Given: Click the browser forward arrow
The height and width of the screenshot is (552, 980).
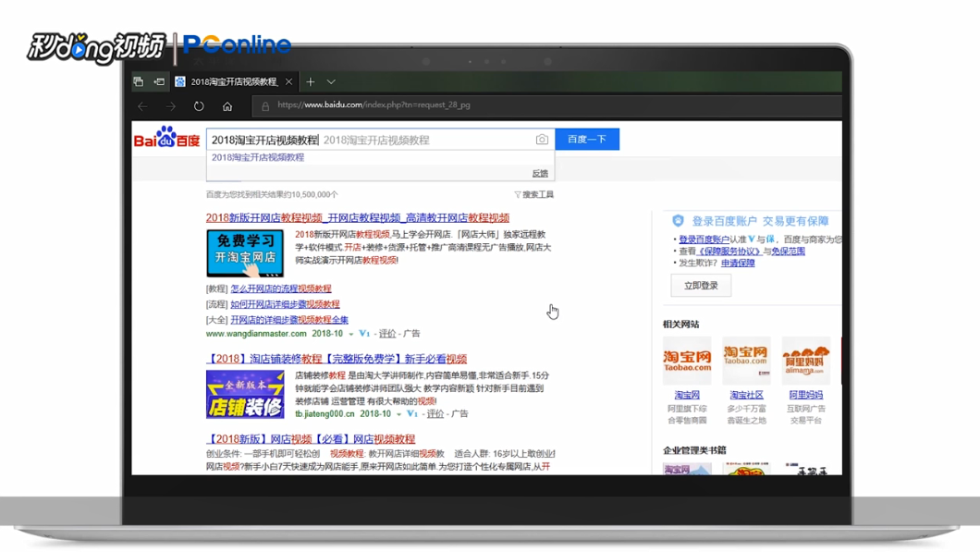Looking at the screenshot, I should [171, 106].
